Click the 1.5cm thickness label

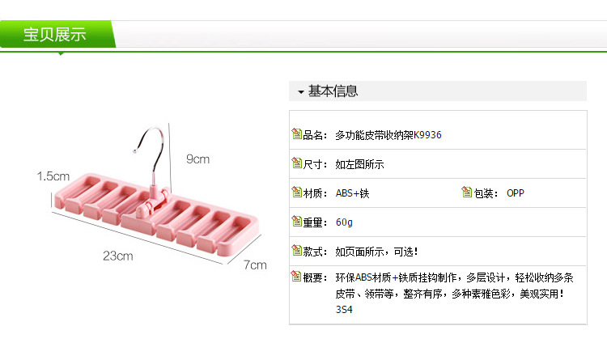pos(53,176)
